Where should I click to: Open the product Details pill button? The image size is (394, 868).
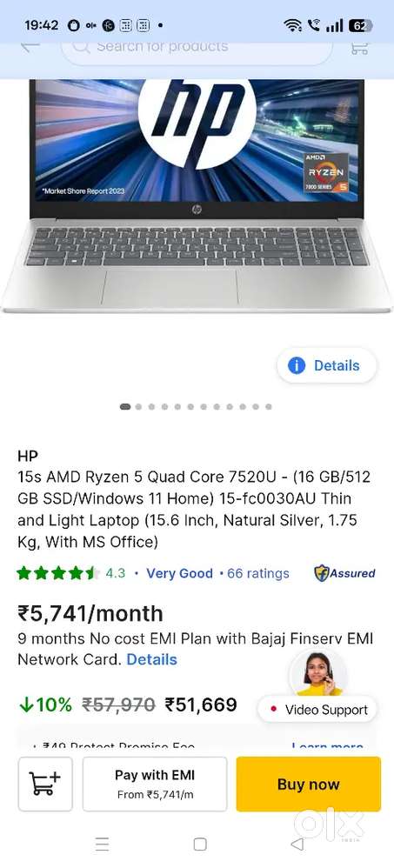click(327, 365)
